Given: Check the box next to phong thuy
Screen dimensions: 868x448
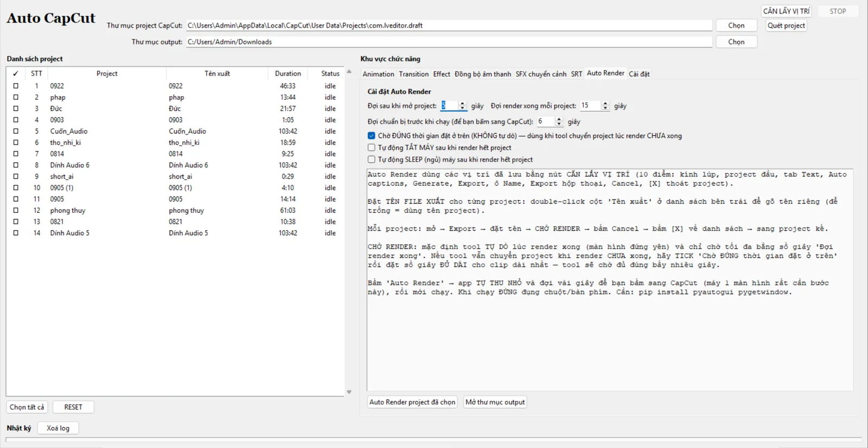Looking at the screenshot, I should [x=16, y=210].
